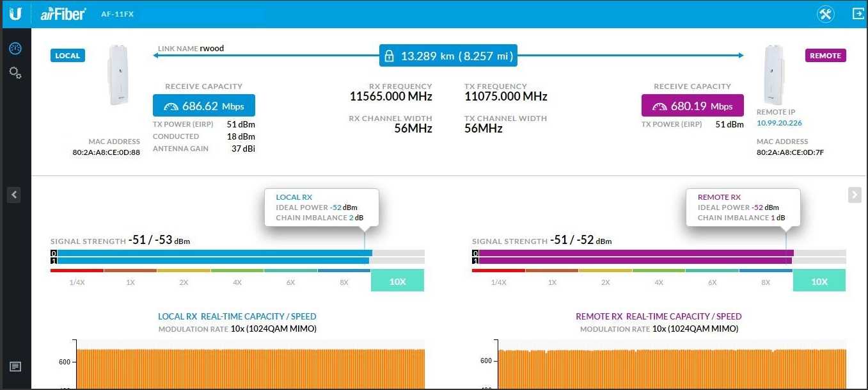Open the tools wrench icon
Screen dimensions: 868x390
(826, 14)
